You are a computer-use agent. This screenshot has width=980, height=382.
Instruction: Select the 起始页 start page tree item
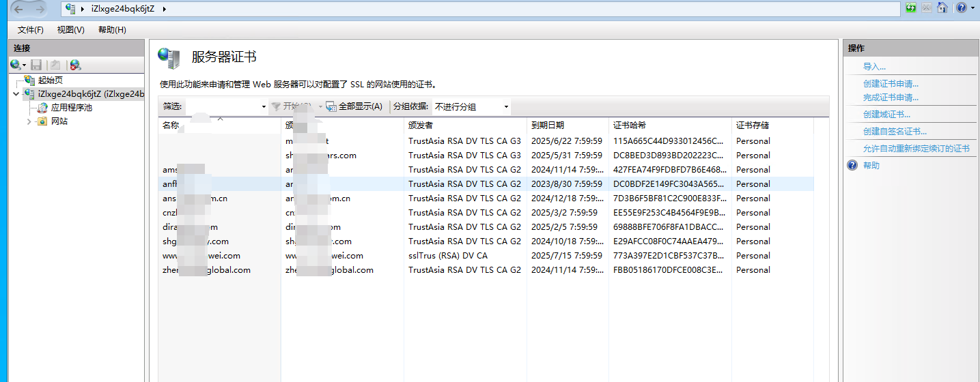51,80
